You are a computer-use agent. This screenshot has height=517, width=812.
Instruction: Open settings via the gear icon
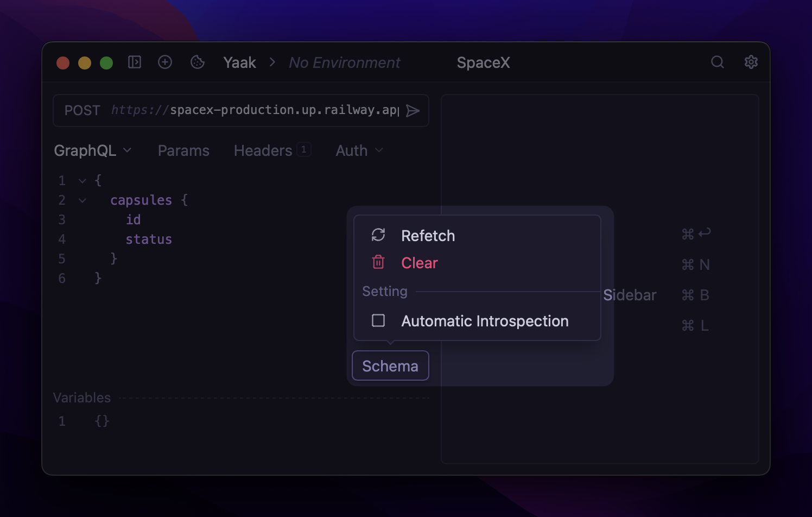pyautogui.click(x=751, y=62)
